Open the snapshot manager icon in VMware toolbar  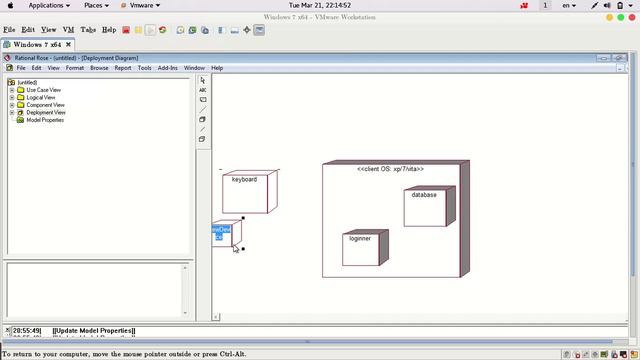pos(205,30)
